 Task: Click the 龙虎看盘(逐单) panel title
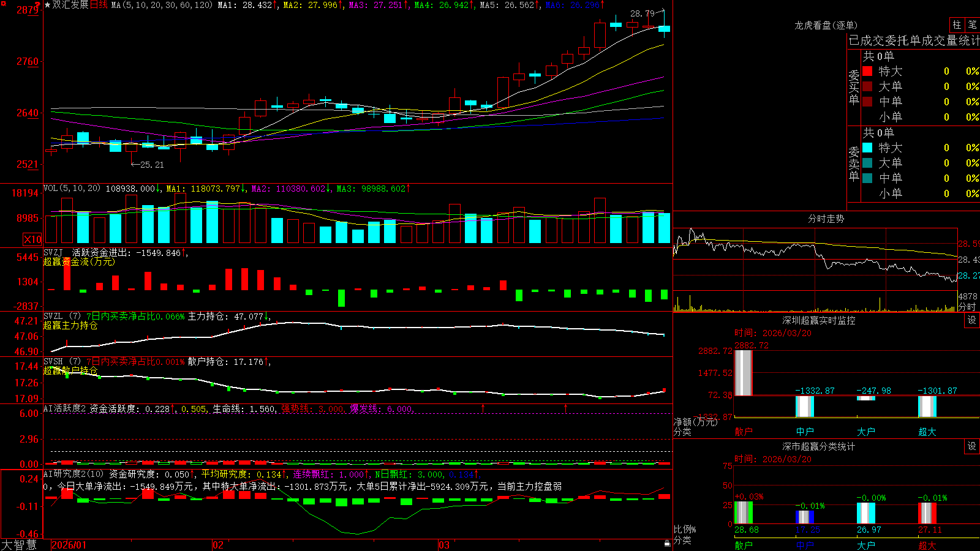point(826,25)
